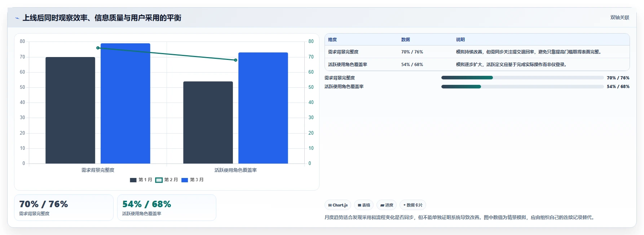Toggle the 第3月 legend item

[193, 180]
